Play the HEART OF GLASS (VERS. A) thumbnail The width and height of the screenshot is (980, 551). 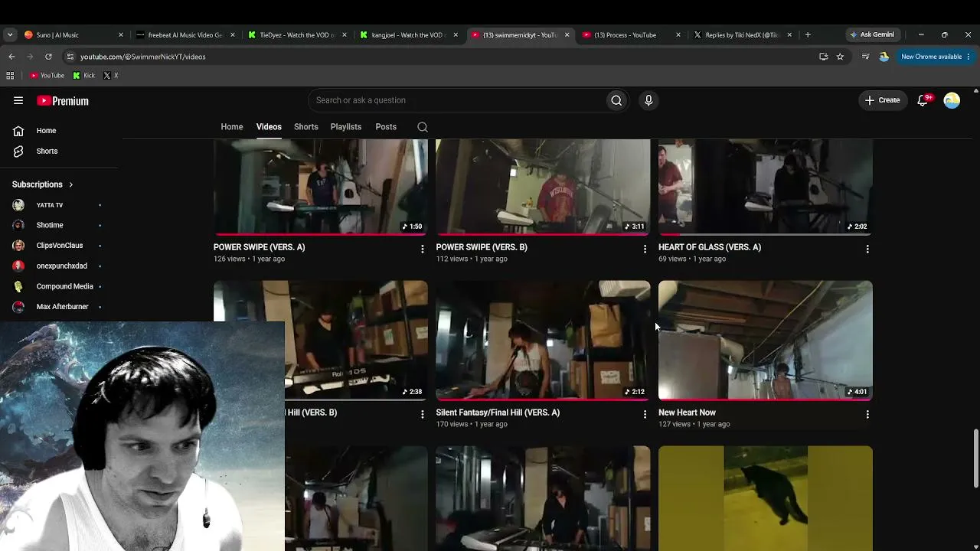[x=766, y=187]
